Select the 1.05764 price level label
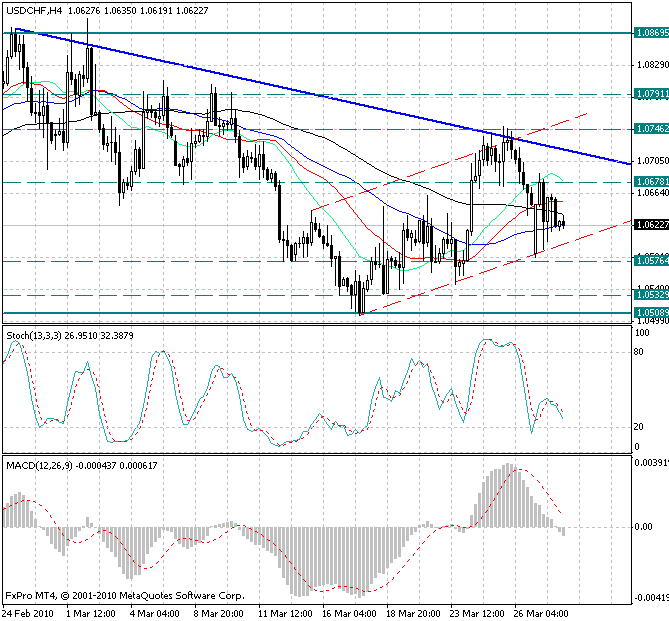The width and height of the screenshot is (669, 621). (x=652, y=260)
